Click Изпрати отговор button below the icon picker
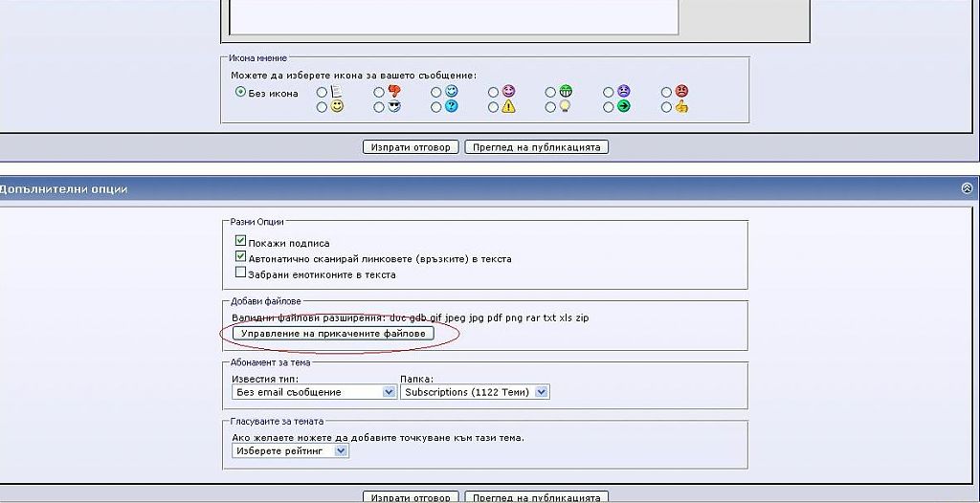 (411, 147)
